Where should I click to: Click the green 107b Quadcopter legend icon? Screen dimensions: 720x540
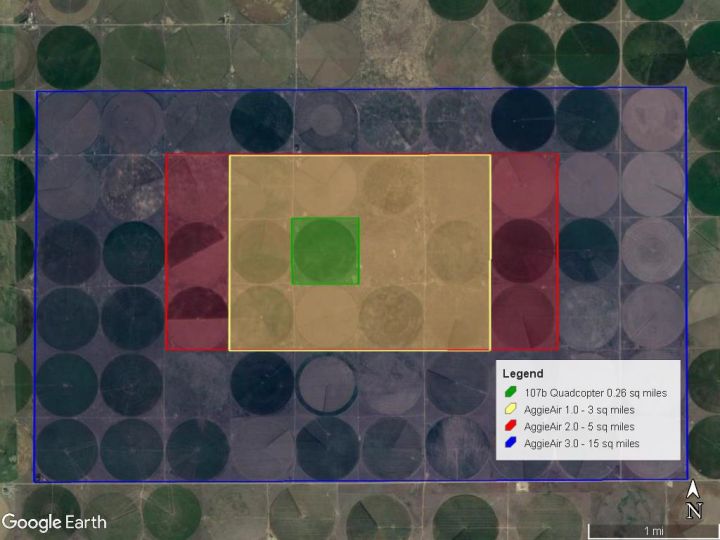pos(511,393)
